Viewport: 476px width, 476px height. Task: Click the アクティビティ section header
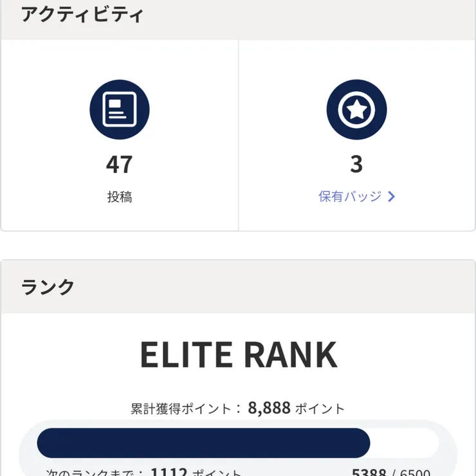pyautogui.click(x=82, y=15)
